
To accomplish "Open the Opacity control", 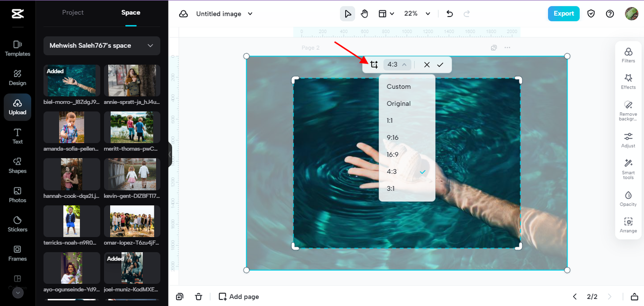I will coord(628,198).
